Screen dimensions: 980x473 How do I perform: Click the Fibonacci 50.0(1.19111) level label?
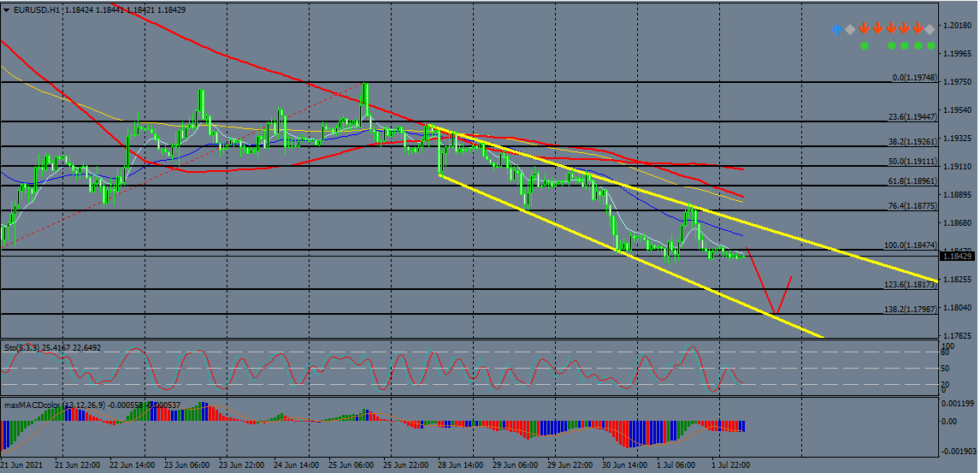point(912,162)
